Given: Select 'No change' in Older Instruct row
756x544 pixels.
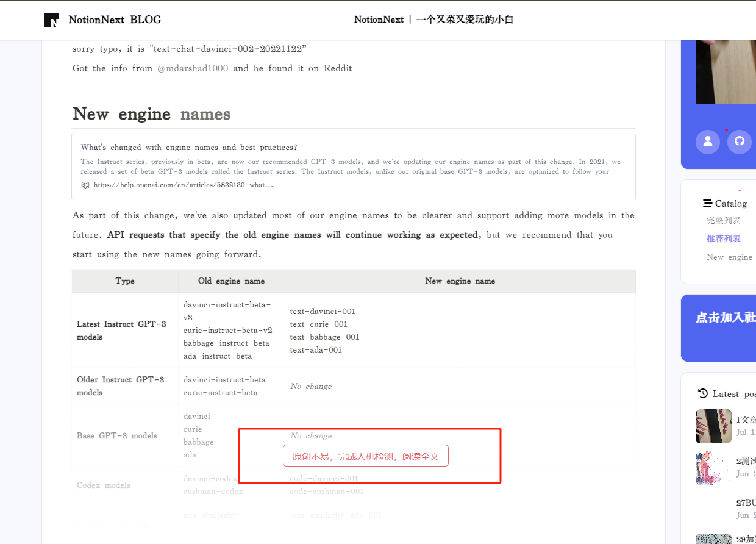Looking at the screenshot, I should [311, 387].
